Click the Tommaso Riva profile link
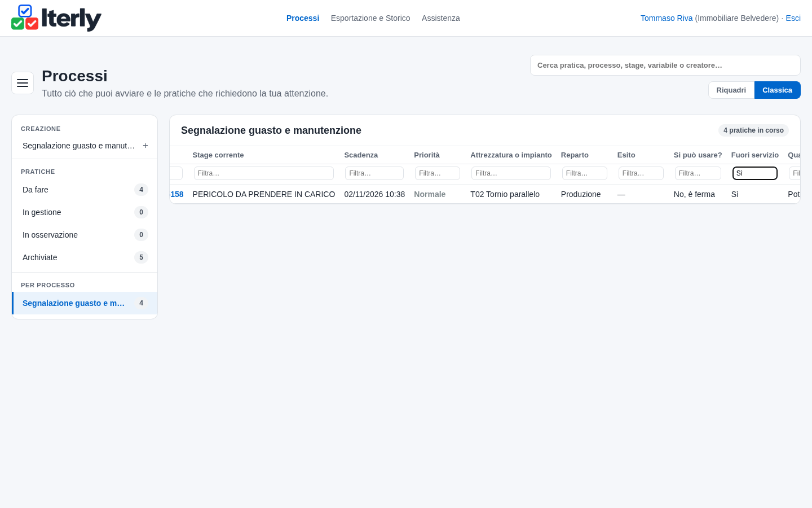Viewport: 812px width, 508px height. (667, 18)
